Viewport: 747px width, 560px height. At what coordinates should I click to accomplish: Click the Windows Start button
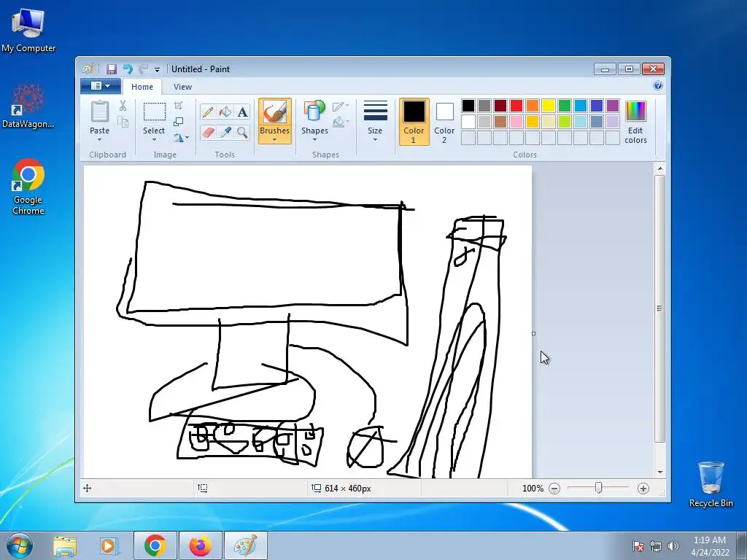(19, 545)
